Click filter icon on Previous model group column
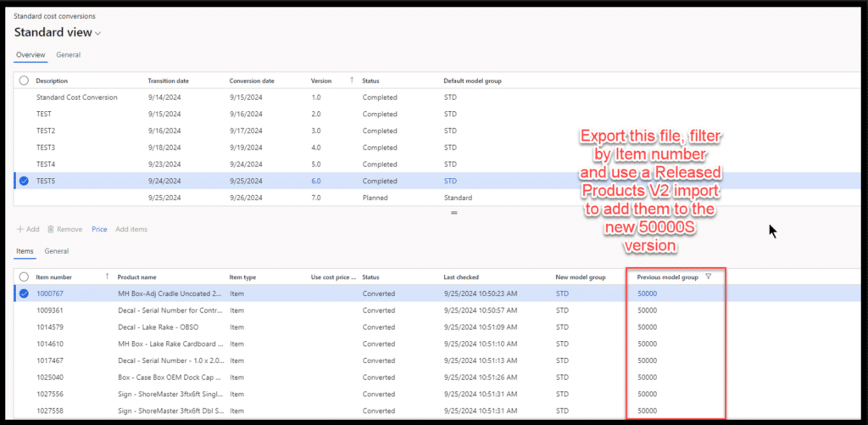The image size is (868, 425). pos(709,277)
